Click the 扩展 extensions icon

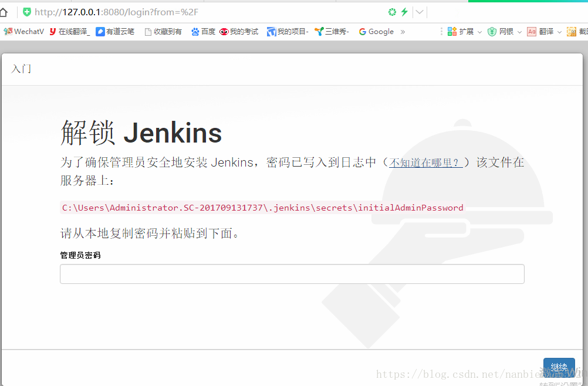452,32
